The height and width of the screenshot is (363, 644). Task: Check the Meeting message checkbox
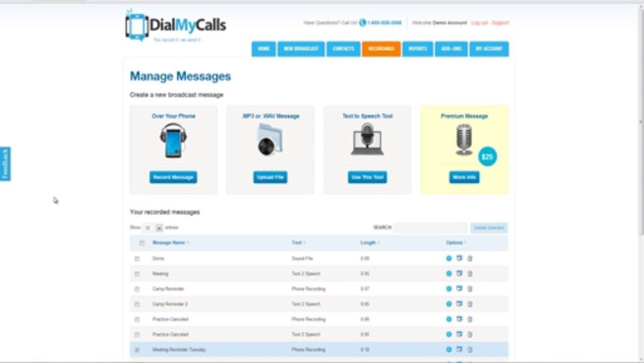137,274
